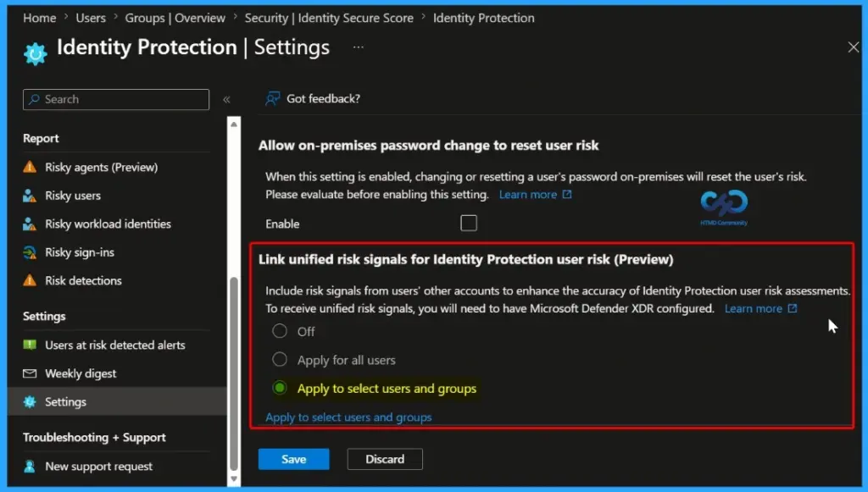Select Apply to select users and groups radio
Image resolution: width=868 pixels, height=492 pixels.
click(x=280, y=388)
